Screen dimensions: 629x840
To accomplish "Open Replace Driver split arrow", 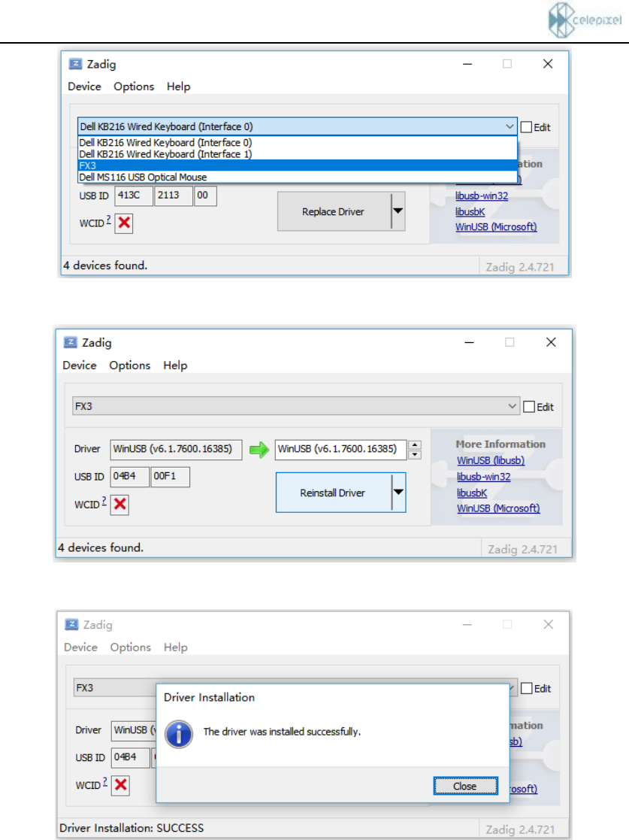I will pyautogui.click(x=398, y=211).
